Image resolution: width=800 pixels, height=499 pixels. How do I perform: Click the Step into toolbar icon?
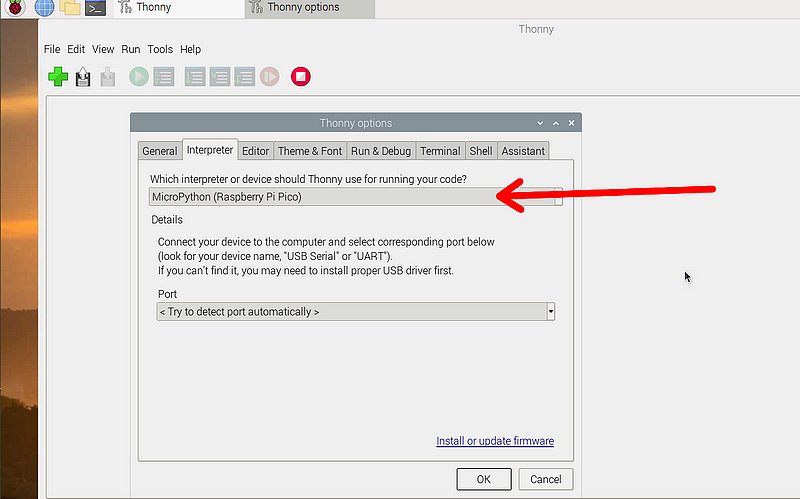(x=220, y=77)
